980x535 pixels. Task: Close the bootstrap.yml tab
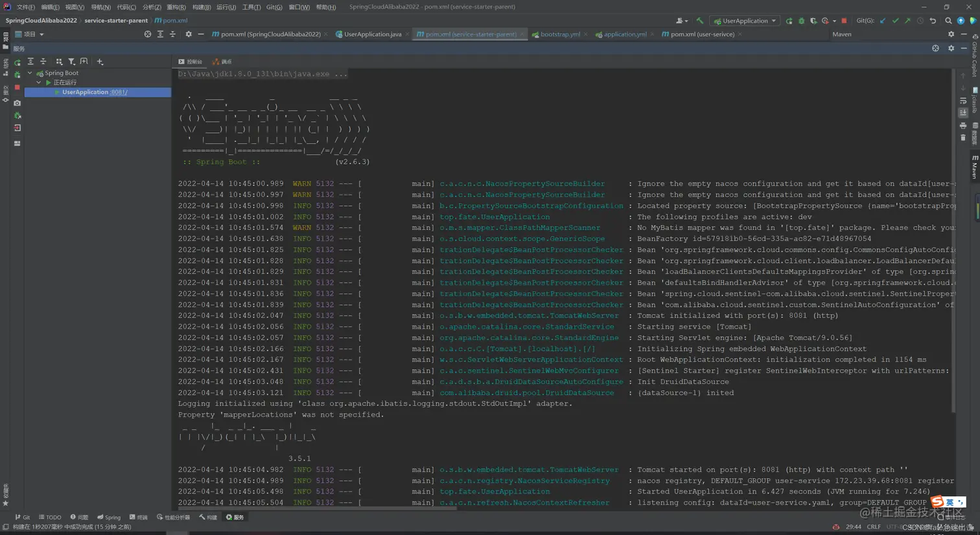tap(585, 34)
